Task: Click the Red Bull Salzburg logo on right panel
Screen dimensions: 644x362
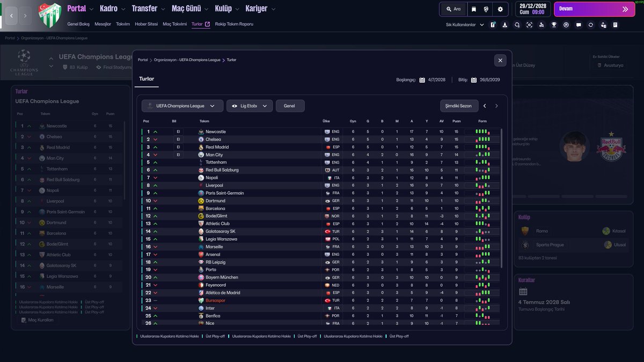Action: click(611, 146)
